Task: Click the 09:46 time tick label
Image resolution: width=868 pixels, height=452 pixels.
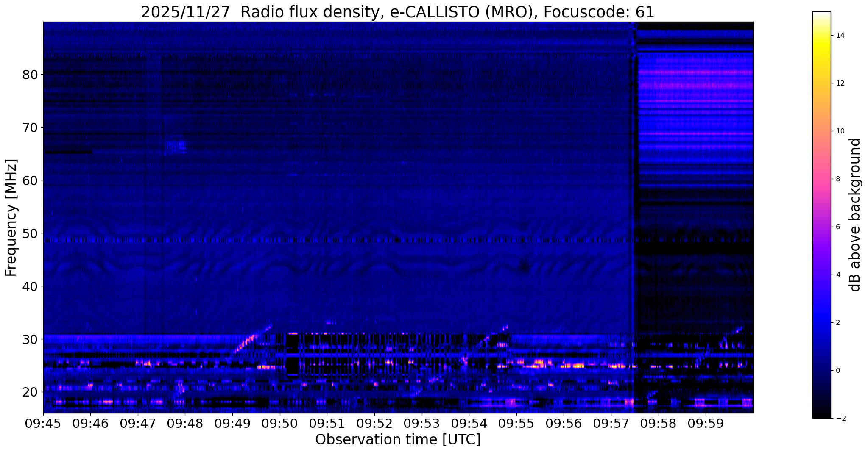Action: tap(90, 423)
